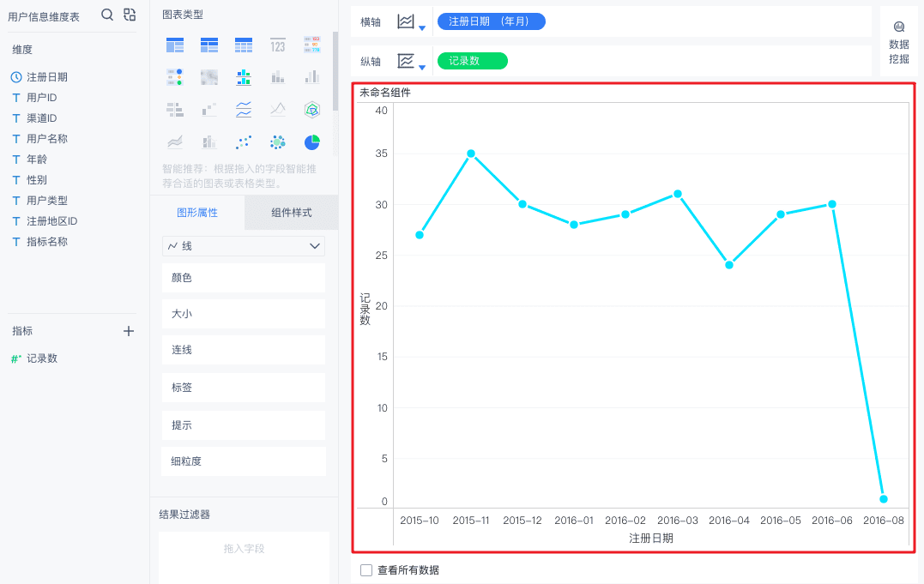
Task: Click the 注册日期(年月) field pill
Action: tap(492, 21)
